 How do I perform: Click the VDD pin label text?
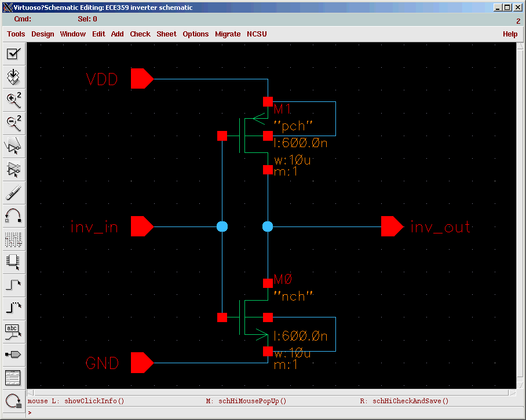pyautogui.click(x=102, y=79)
